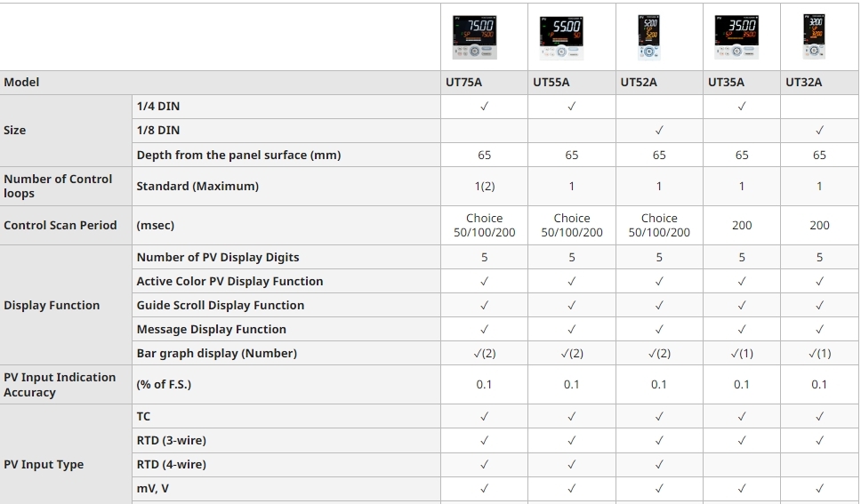The height and width of the screenshot is (504, 861).
Task: Click the UT75A controller product image
Action: coord(474,37)
